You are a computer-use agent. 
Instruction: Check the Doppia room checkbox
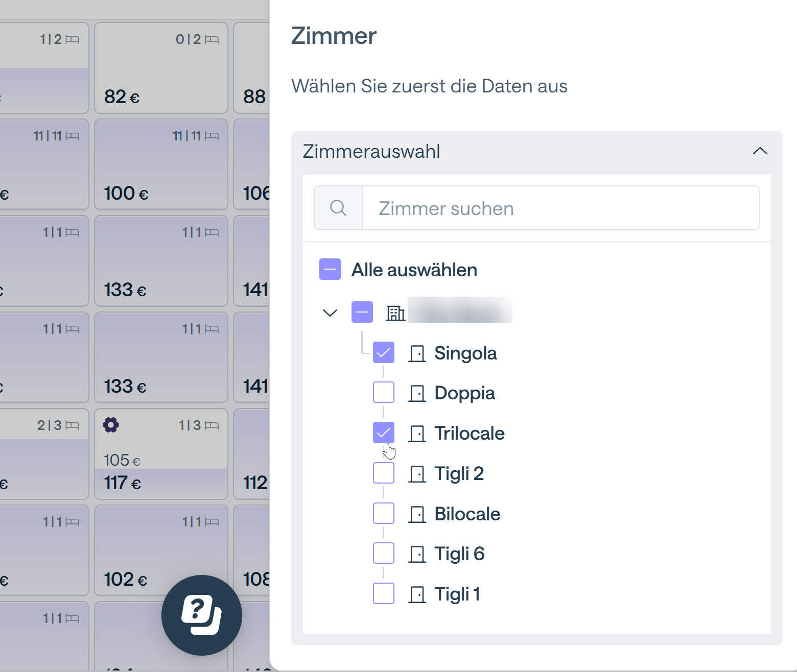point(384,392)
